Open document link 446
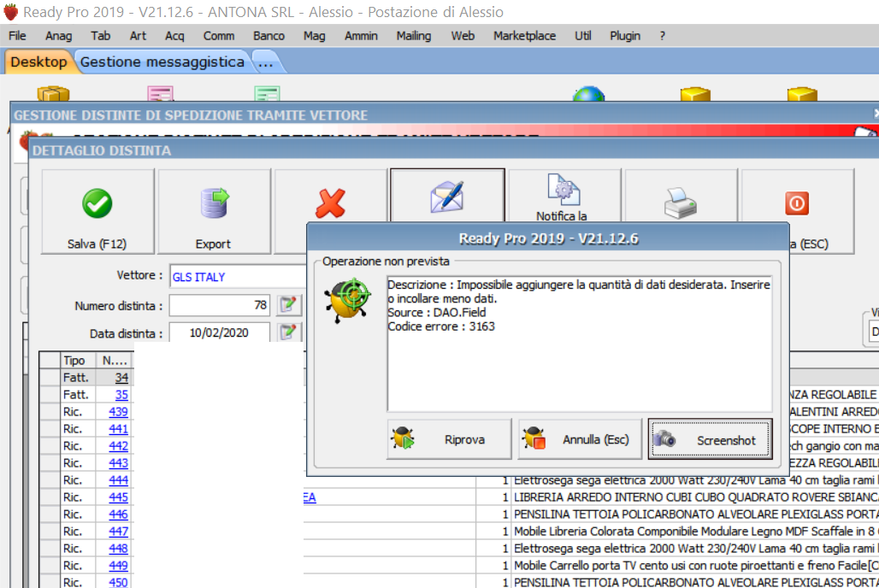 (x=118, y=514)
